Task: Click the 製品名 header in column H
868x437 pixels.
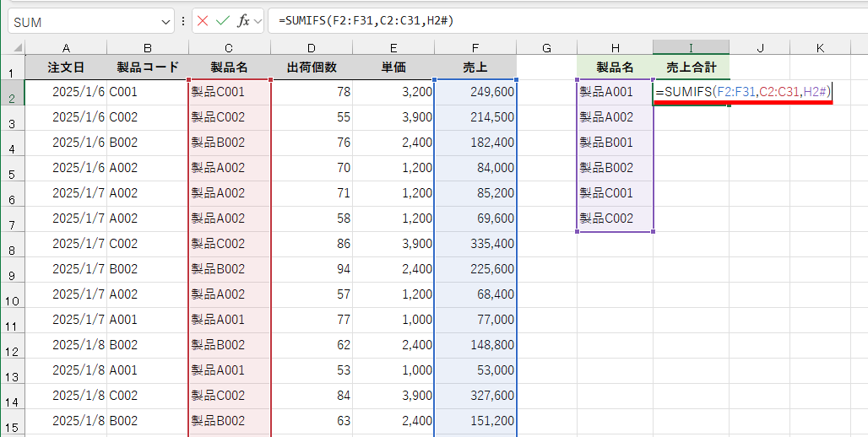Action: 615,67
